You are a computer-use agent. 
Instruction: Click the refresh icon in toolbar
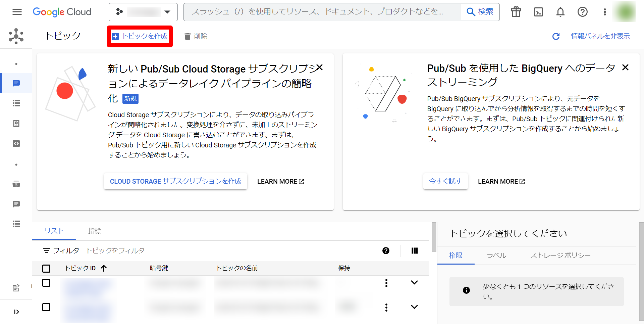tap(556, 36)
